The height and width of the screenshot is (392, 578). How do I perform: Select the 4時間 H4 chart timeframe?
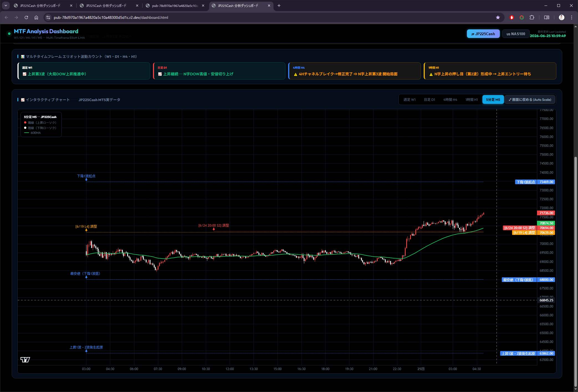[450, 100]
